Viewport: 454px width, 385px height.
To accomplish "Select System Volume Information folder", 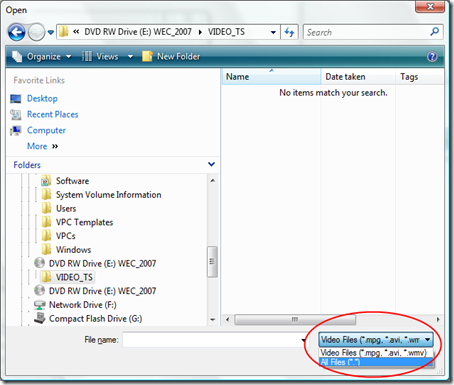I will coord(109,195).
